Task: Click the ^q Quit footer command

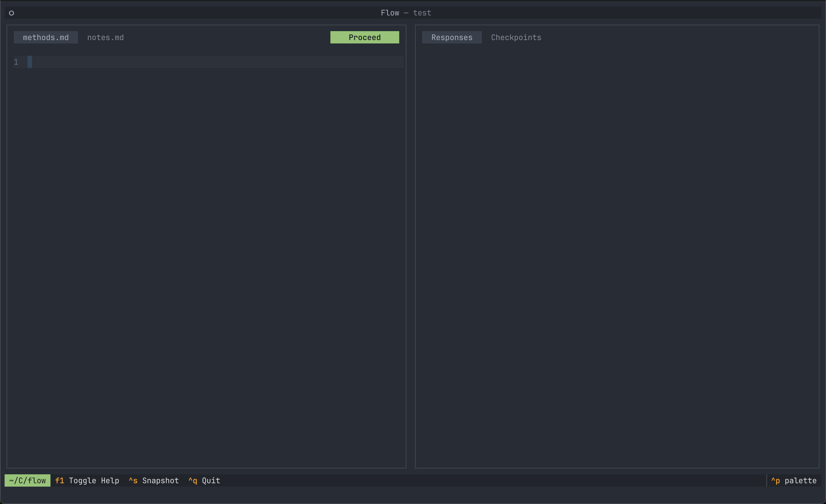Action: click(204, 480)
